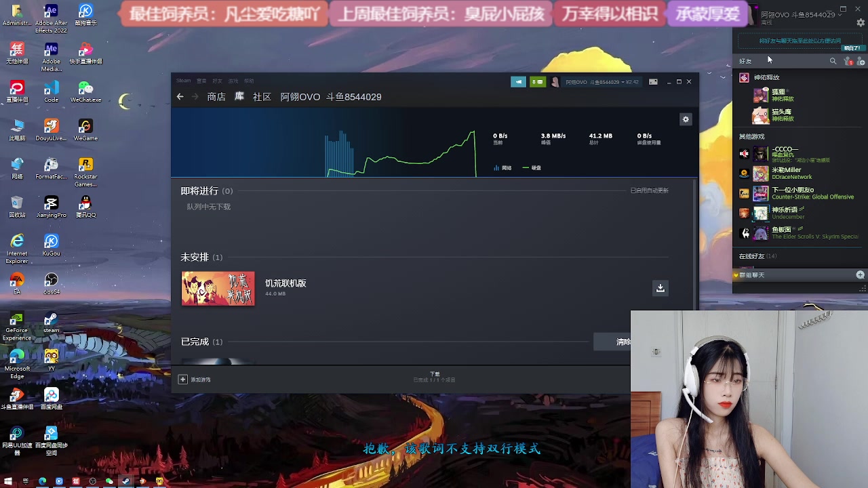Select the WeGame desktop icon
Viewport: 868px width, 488px height.
(85, 130)
